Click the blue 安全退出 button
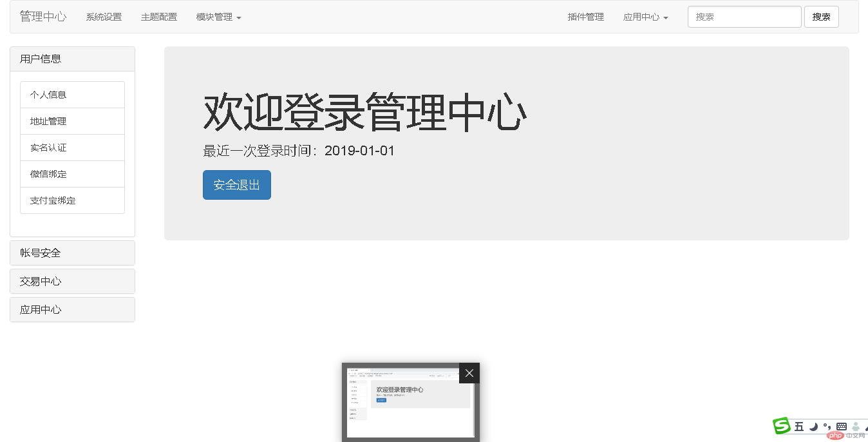The image size is (868, 442). click(x=237, y=185)
